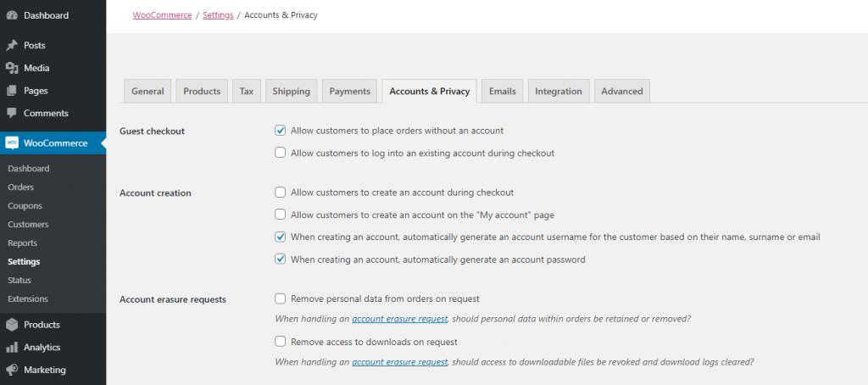Open account erasure request link under personal data
Image resolution: width=868 pixels, height=385 pixels.
tap(400, 319)
